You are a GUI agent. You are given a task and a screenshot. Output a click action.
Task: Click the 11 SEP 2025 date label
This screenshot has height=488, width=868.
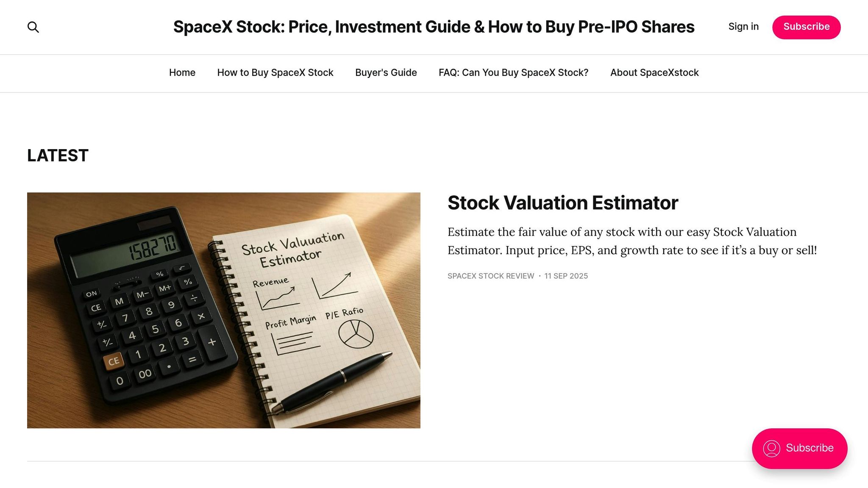pos(566,276)
